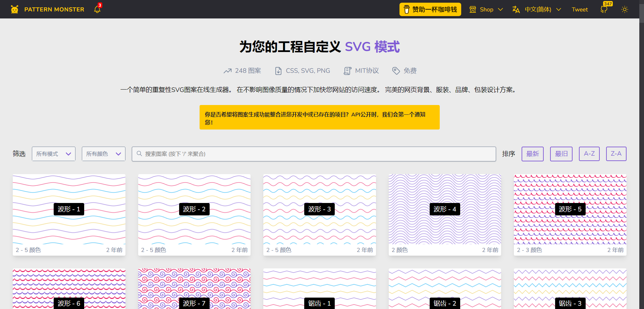The width and height of the screenshot is (644, 309).
Task: Sort patterns by 最新
Action: coord(533,154)
